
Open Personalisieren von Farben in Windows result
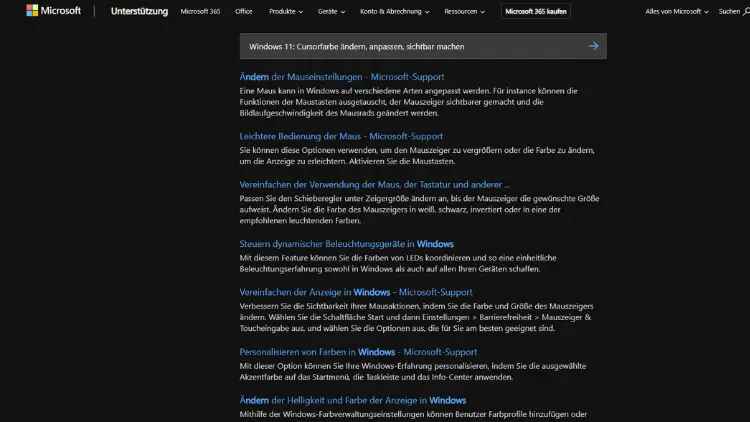[x=358, y=352]
